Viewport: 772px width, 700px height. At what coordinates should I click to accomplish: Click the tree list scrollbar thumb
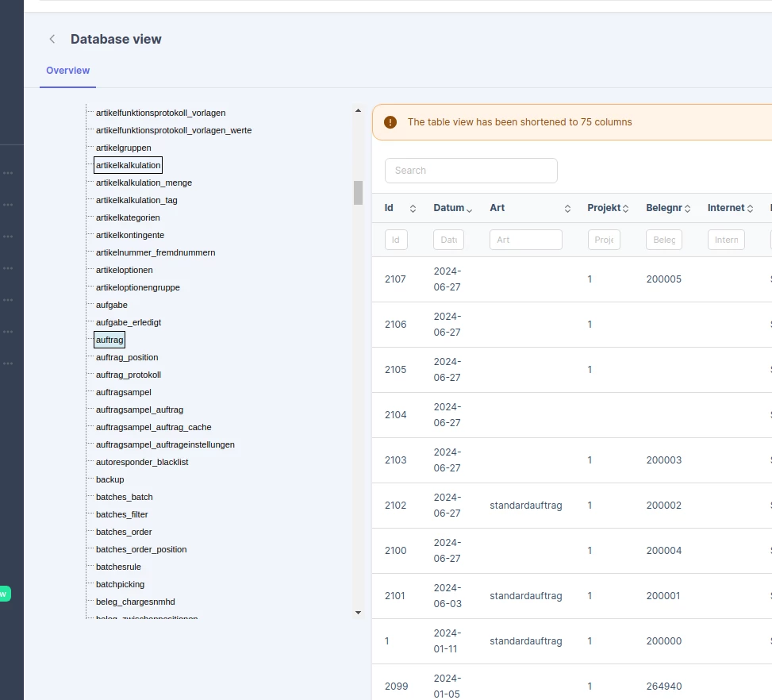click(358, 193)
